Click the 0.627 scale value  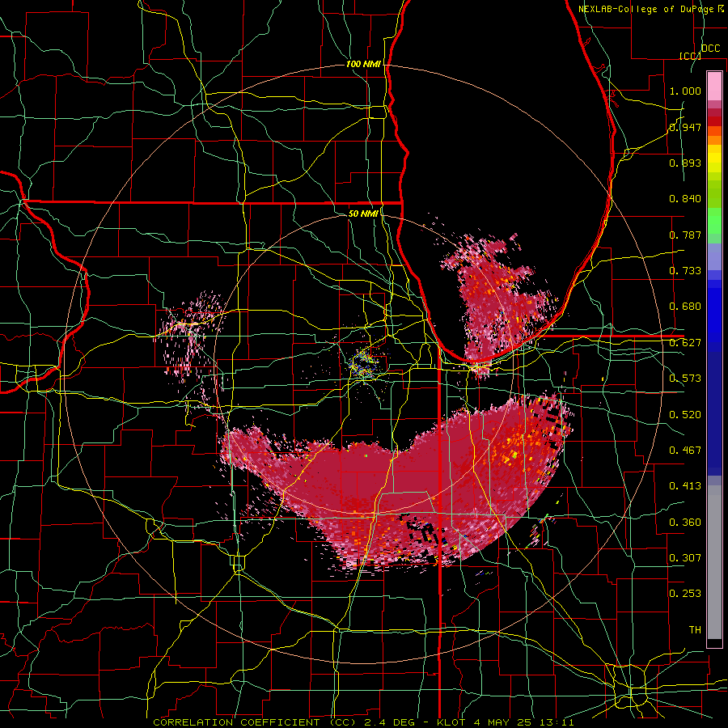[685, 343]
